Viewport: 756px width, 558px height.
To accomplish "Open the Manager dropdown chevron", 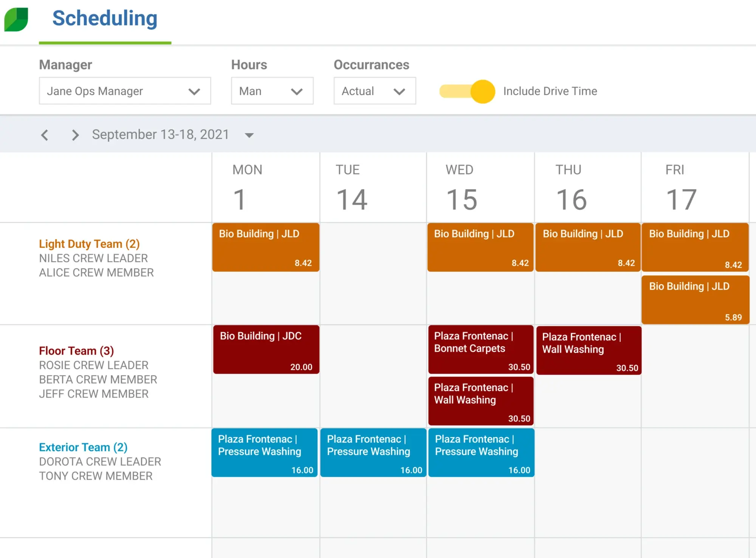I will click(x=194, y=91).
